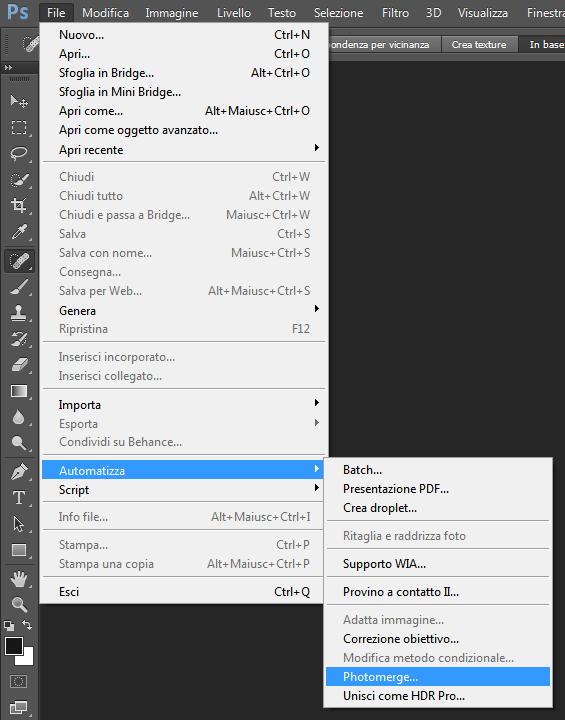Open the Immagine menu

tap(172, 12)
